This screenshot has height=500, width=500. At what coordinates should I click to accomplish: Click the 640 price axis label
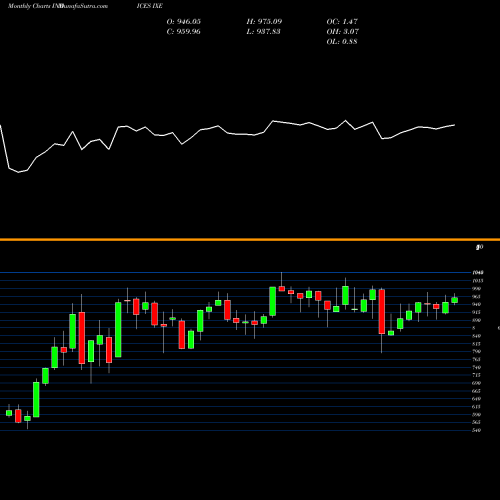click(477, 399)
